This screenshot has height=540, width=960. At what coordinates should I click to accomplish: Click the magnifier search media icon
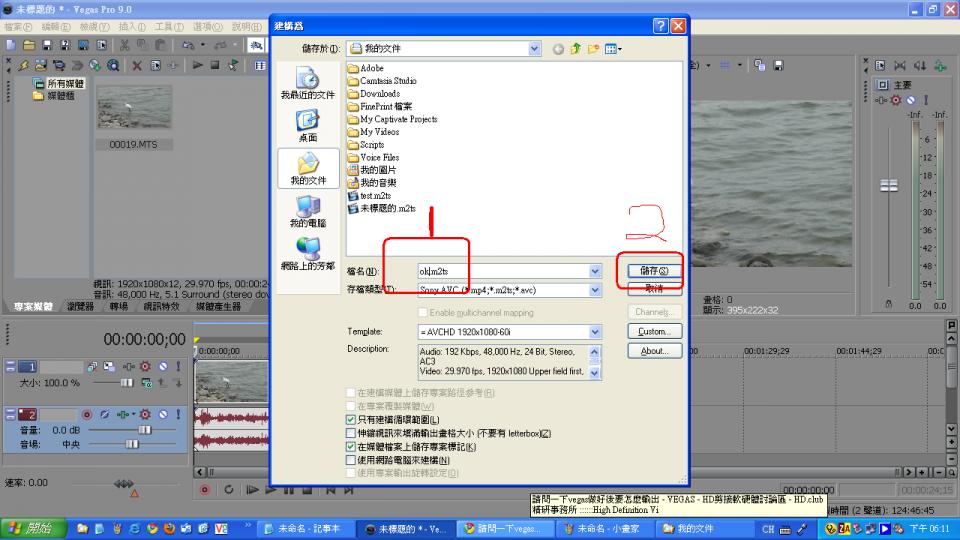113,65
